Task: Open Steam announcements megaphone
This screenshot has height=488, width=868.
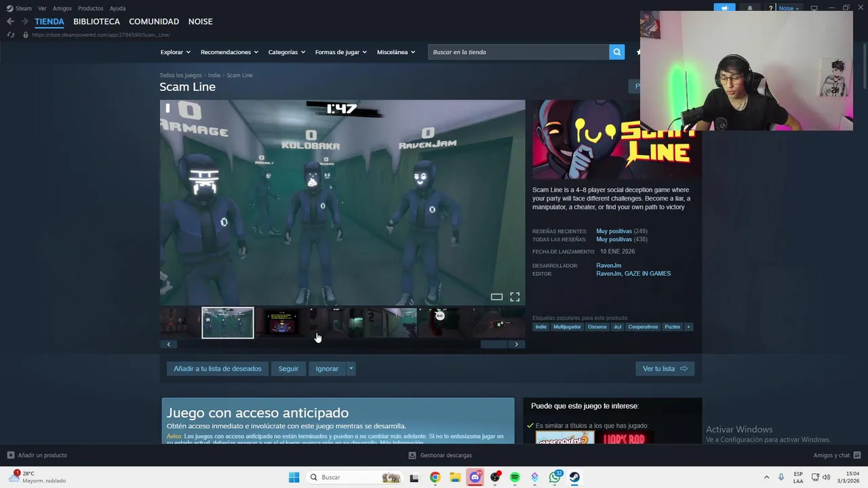Action: (724, 8)
